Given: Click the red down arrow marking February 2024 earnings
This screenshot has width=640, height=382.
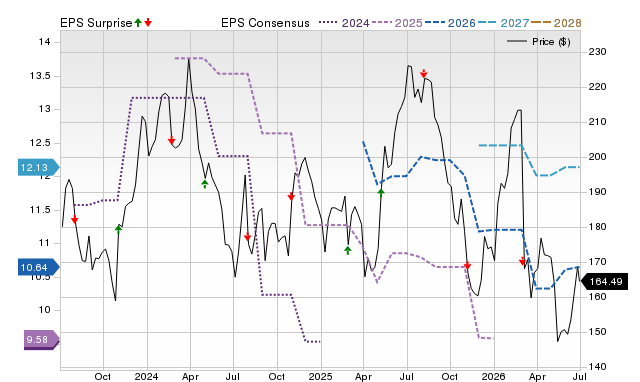Looking at the screenshot, I should click(x=171, y=140).
